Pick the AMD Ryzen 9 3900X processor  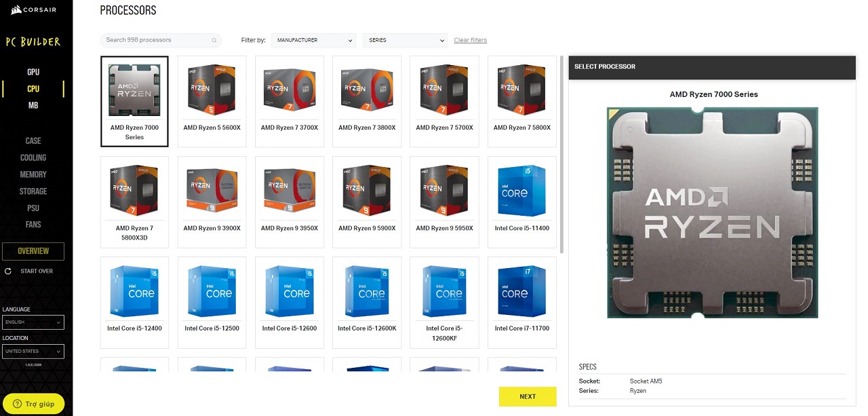[x=212, y=202]
